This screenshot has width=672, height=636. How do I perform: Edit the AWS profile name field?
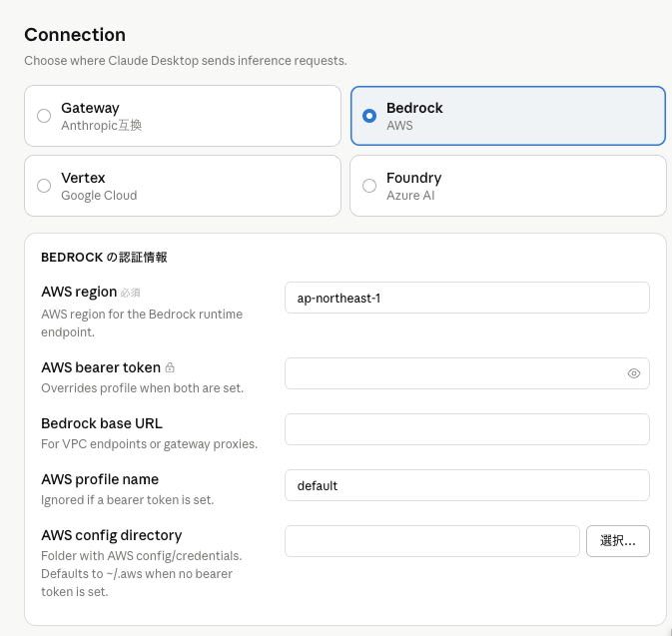pyautogui.click(x=466, y=485)
